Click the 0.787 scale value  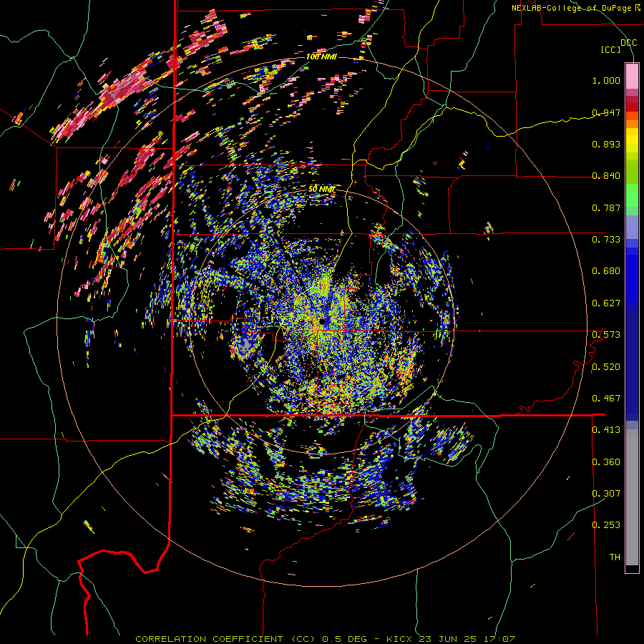tap(606, 208)
